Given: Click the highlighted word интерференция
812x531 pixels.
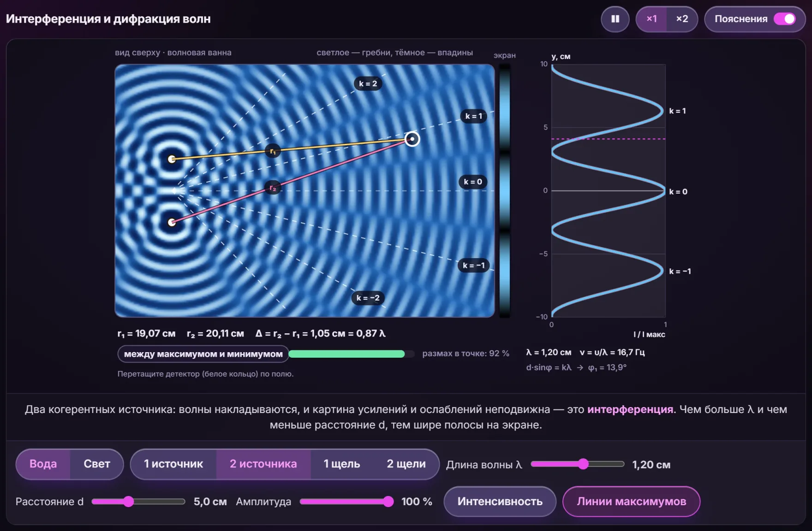Looking at the screenshot, I should pyautogui.click(x=630, y=409).
